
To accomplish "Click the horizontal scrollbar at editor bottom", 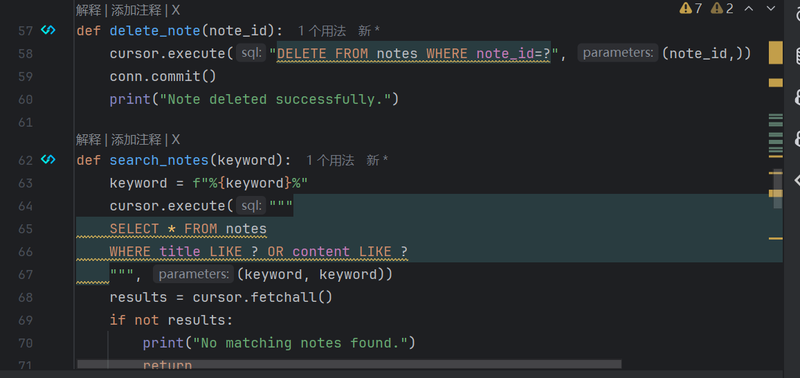I will click(349, 364).
